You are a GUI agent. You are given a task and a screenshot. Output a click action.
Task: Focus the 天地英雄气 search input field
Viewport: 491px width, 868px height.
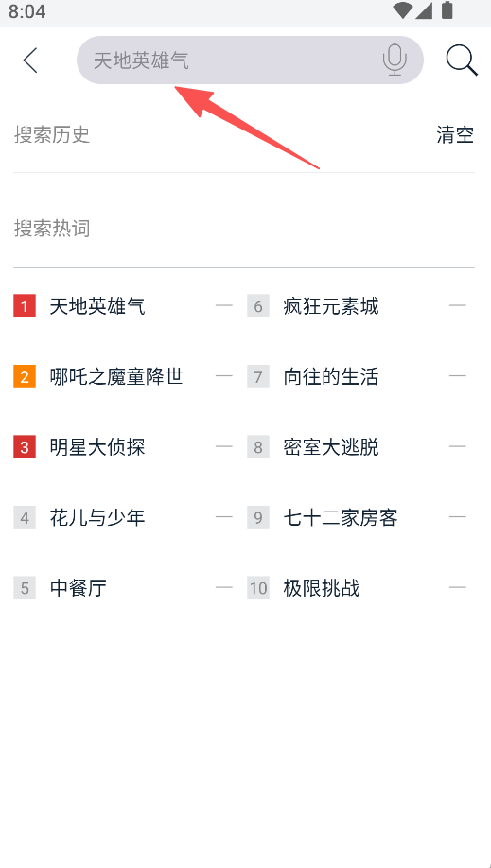[250, 60]
